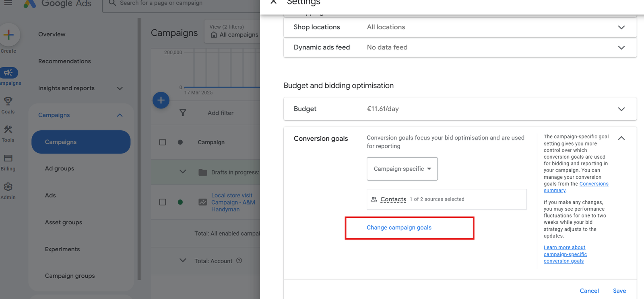The image size is (644, 299).
Task: Click the home icon beside All campaigns
Action: point(214,35)
